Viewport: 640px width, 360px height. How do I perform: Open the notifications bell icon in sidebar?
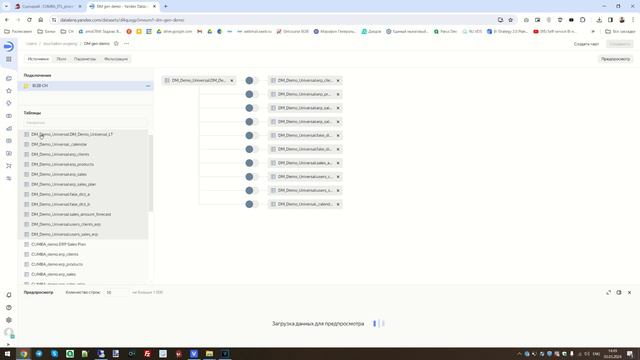click(x=9, y=295)
